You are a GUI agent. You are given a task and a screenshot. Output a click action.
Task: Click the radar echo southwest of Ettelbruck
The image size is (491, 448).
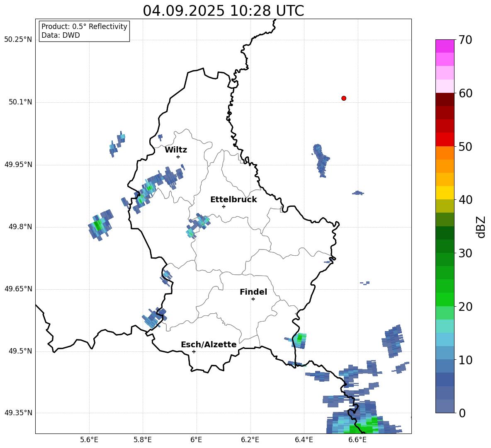click(x=198, y=225)
